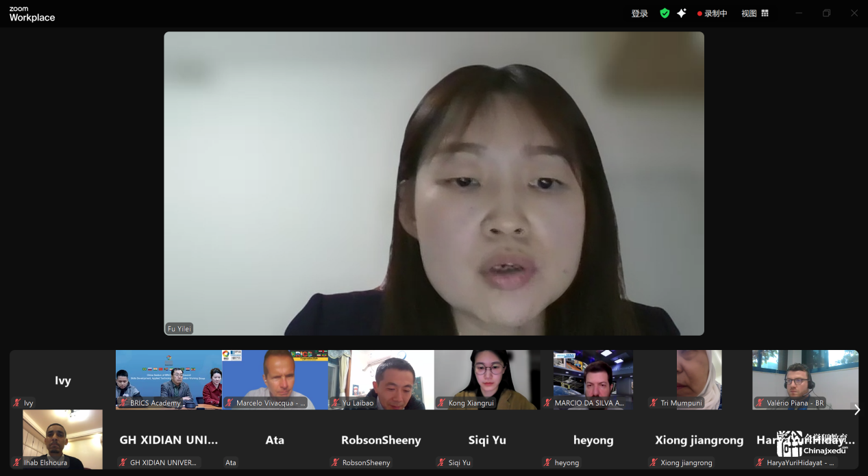The width and height of the screenshot is (868, 476).
Task: Restore the Zoom window size
Action: [826, 13]
